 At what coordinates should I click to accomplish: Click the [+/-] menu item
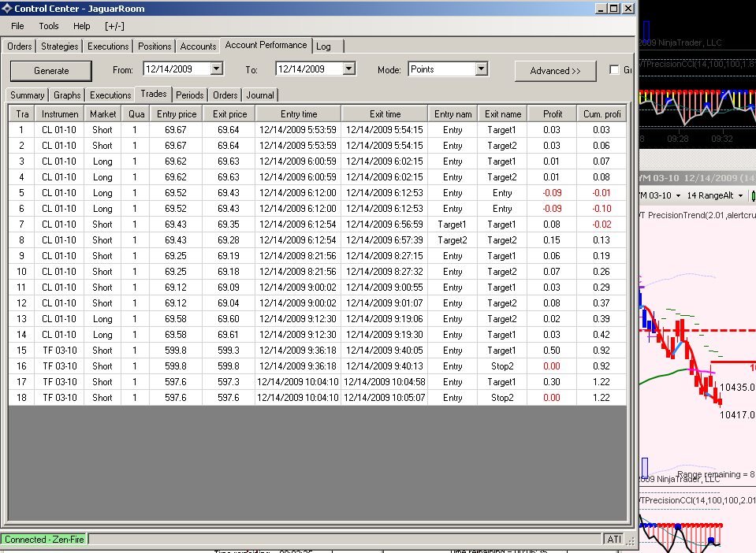(x=114, y=26)
